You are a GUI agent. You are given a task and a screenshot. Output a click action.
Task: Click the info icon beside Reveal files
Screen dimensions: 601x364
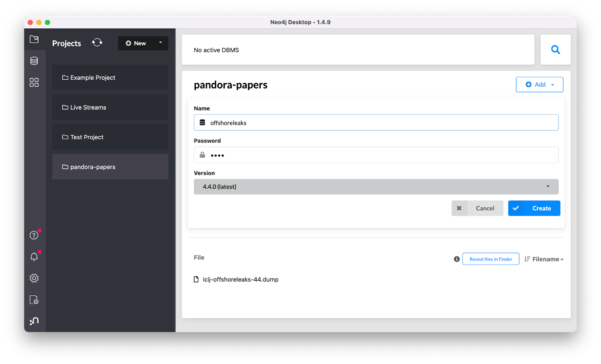click(457, 259)
